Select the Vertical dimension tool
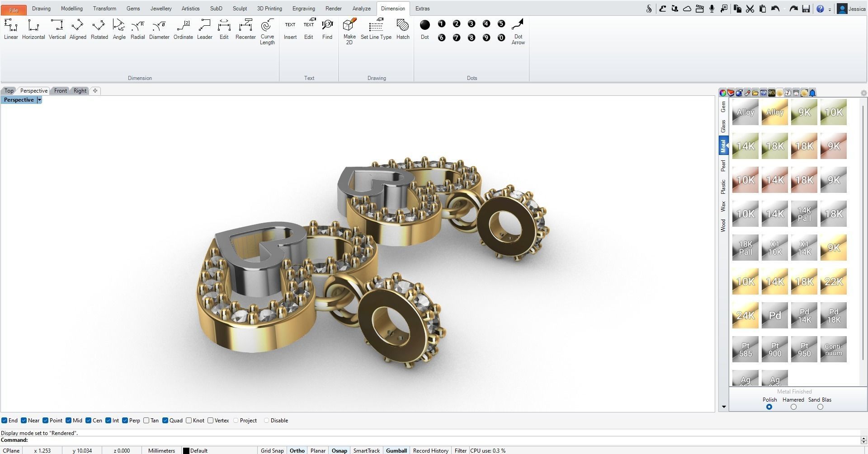The image size is (868, 454). (57, 29)
